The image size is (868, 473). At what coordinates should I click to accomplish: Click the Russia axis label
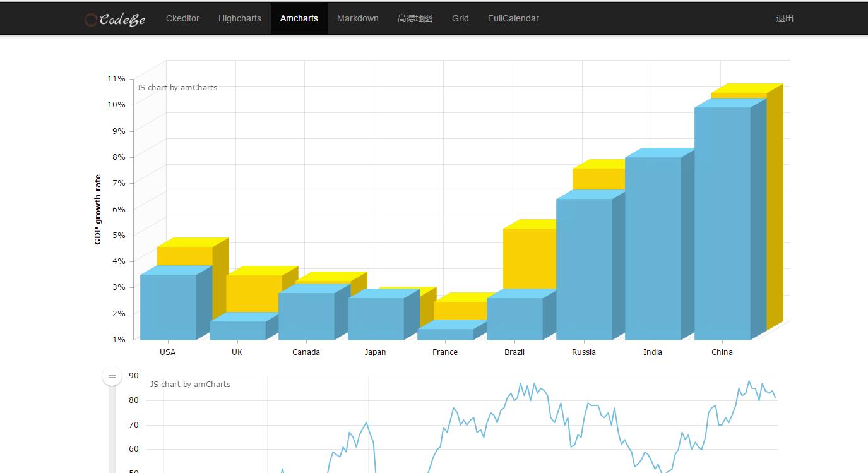pos(584,352)
